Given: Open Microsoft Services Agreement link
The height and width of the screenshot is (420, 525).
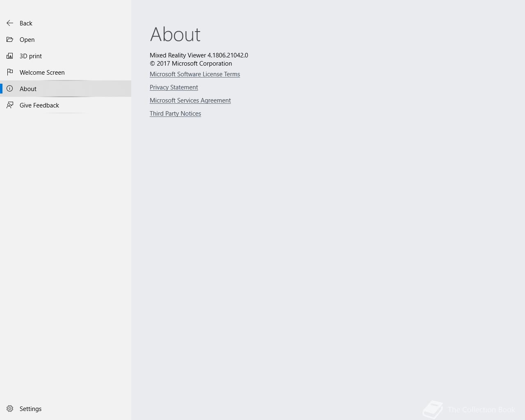Looking at the screenshot, I should pyautogui.click(x=190, y=100).
